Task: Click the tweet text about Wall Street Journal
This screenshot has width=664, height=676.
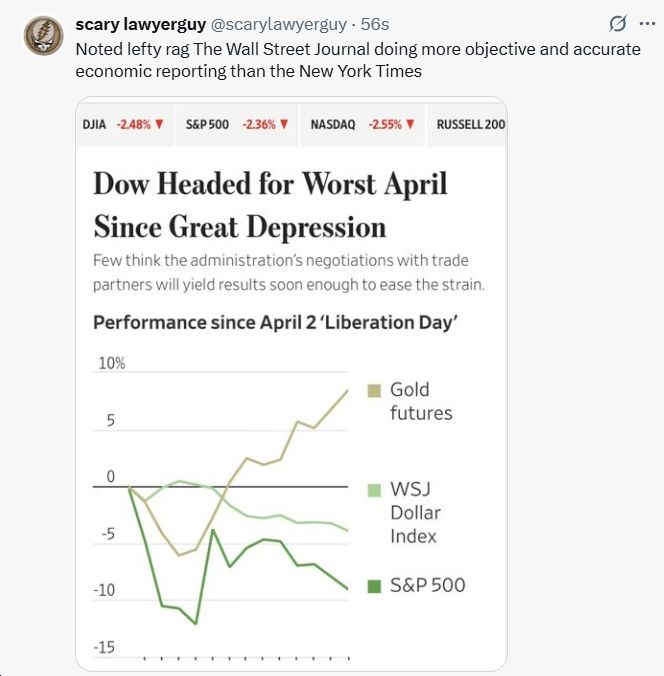Action: click(x=358, y=60)
